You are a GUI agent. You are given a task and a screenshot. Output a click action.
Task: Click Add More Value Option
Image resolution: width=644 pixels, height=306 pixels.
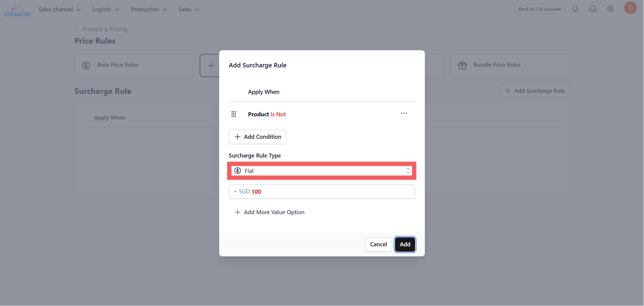(269, 212)
